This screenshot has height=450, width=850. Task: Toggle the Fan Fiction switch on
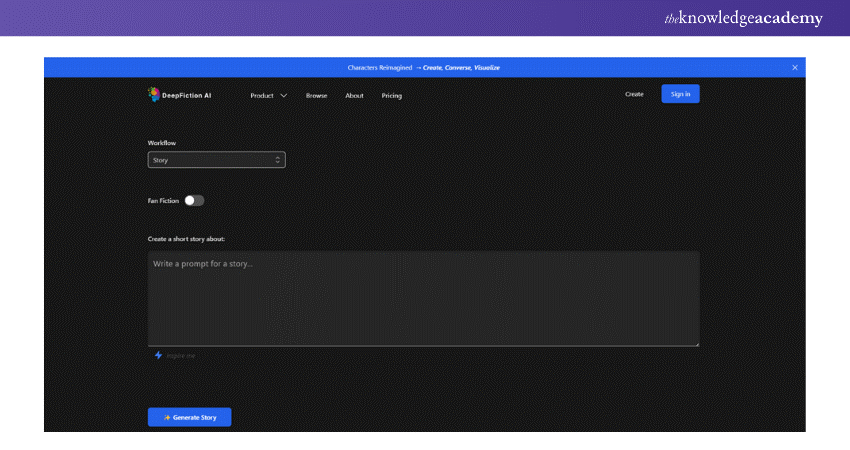click(x=194, y=200)
